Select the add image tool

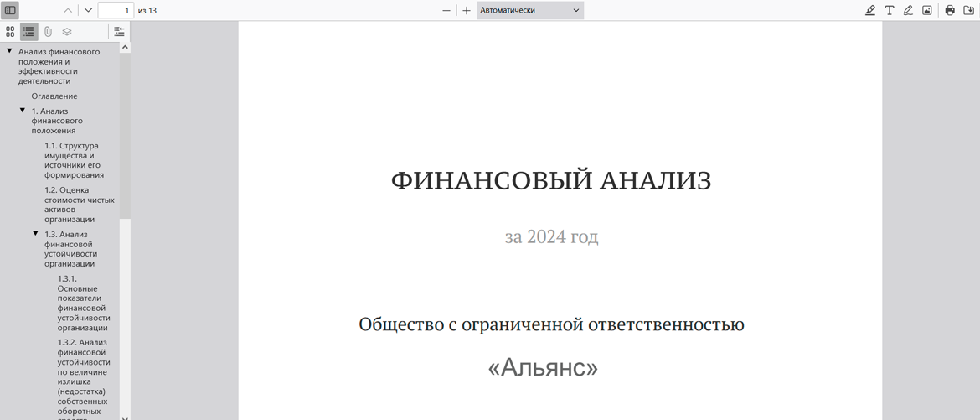click(x=927, y=10)
